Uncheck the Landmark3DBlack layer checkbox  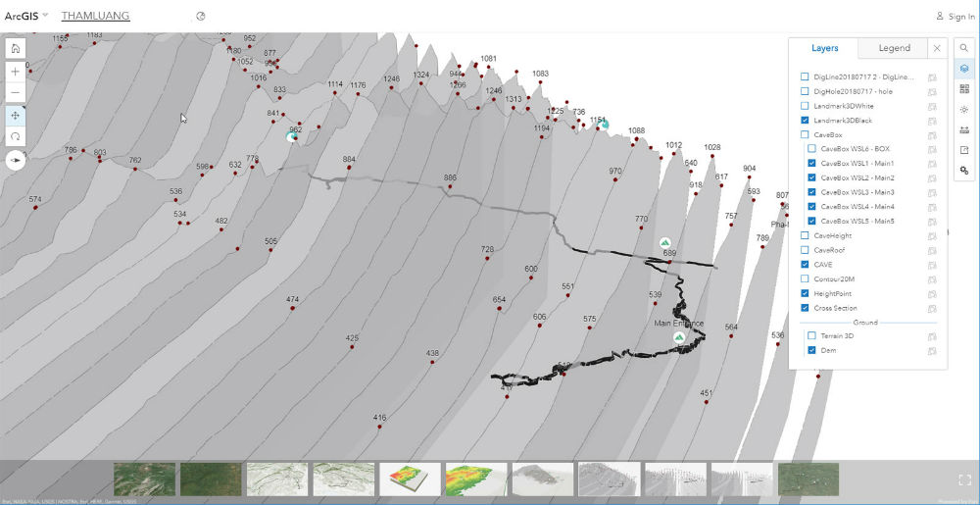click(805, 120)
